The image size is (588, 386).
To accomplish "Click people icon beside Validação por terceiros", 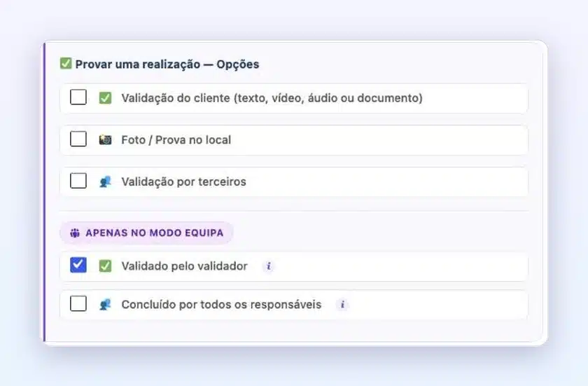I will (106, 181).
